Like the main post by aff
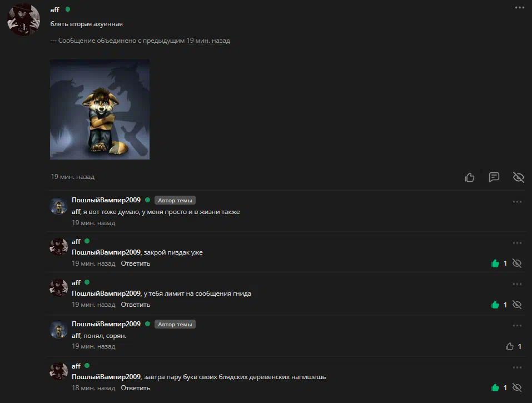 (470, 177)
